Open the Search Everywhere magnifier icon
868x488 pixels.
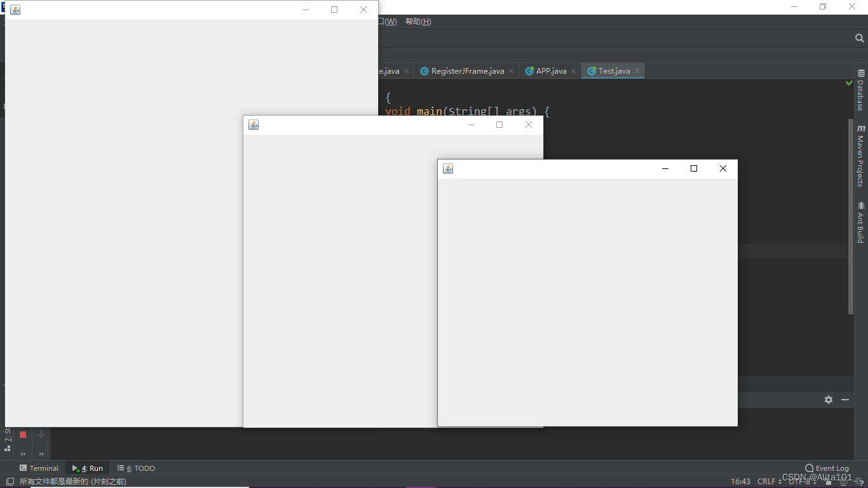click(860, 39)
